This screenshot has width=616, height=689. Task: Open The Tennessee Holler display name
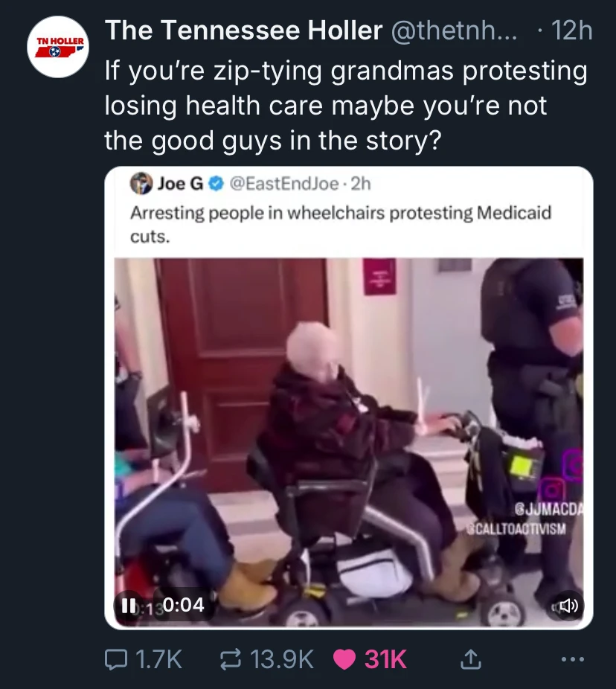pyautogui.click(x=243, y=31)
